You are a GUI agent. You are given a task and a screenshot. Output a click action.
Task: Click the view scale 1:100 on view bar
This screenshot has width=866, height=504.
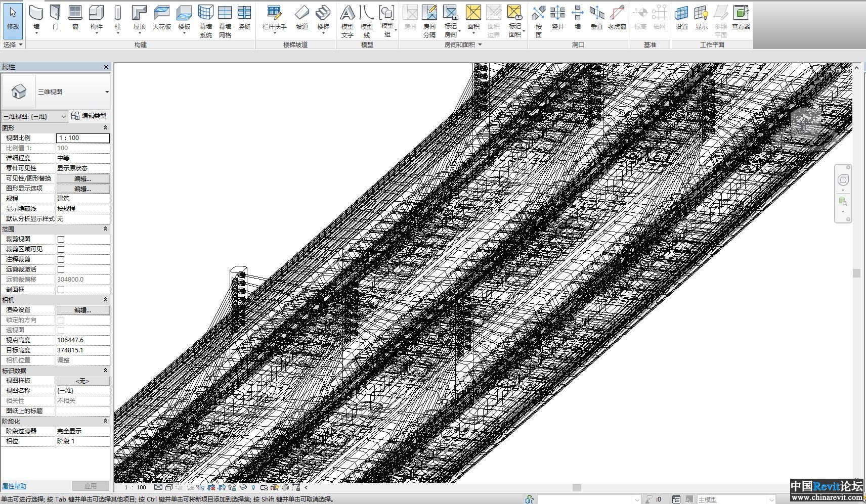pos(136,487)
